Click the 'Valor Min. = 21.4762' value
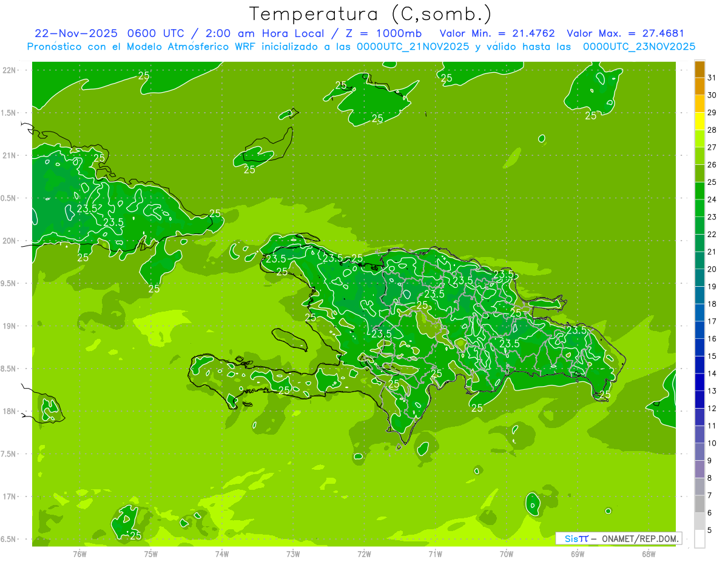Image resolution: width=728 pixels, height=562 pixels. [497, 33]
